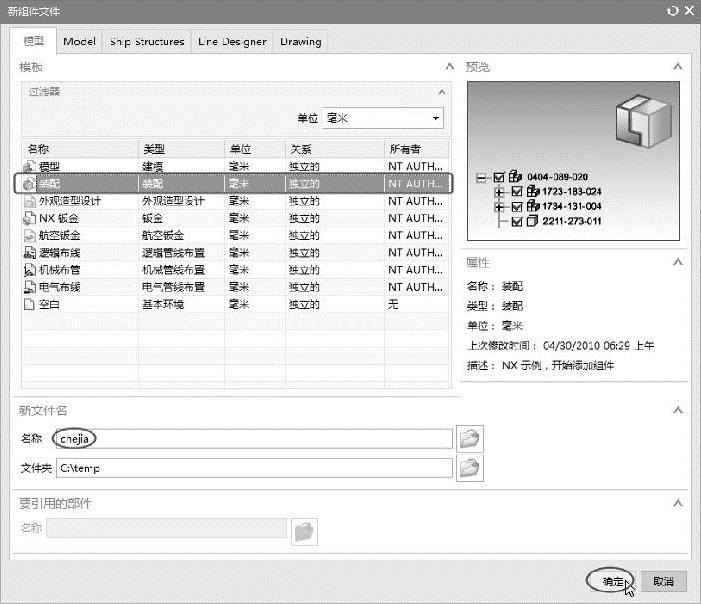Viewport: 701px width, 604px height.
Task: Collapse the 预览 section
Action: coord(678,67)
